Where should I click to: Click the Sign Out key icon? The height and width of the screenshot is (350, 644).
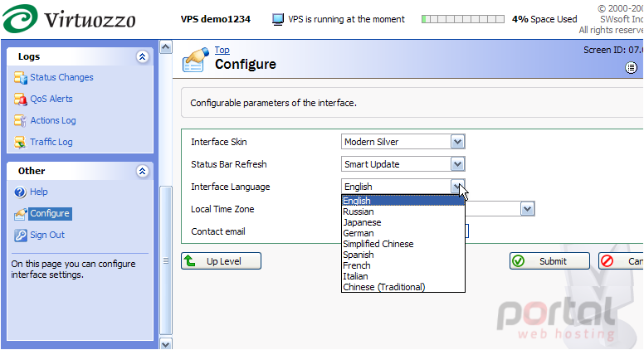(x=20, y=235)
